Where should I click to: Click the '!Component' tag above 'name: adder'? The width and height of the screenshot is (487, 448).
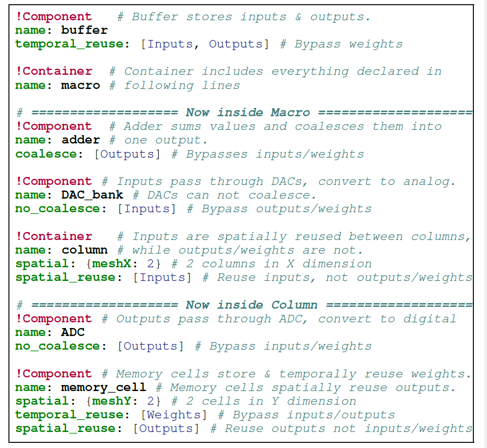coord(54,126)
